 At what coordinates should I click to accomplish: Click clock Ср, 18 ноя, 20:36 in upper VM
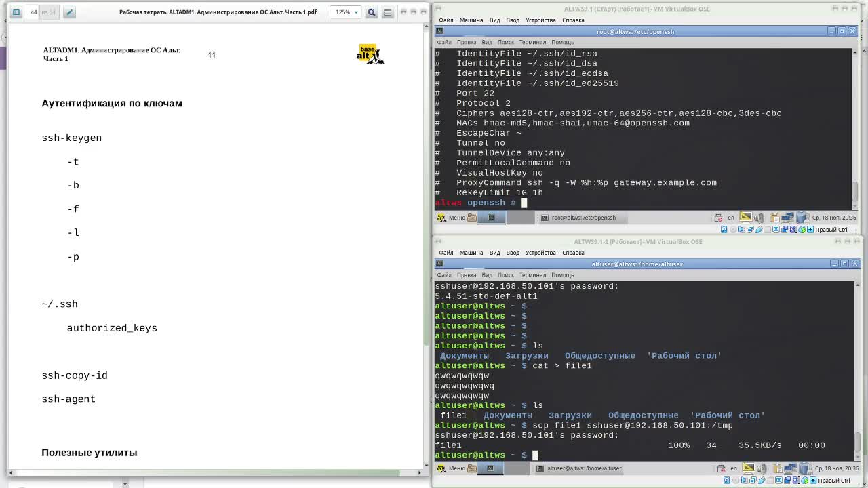tap(834, 218)
